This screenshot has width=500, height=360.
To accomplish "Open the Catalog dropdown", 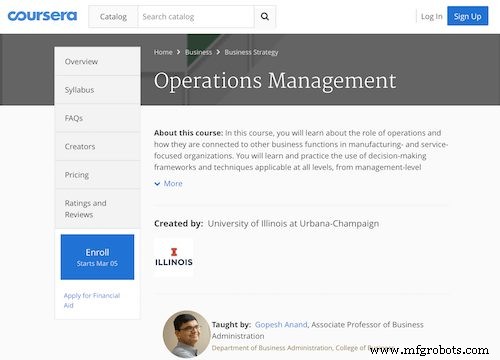I will tap(113, 17).
